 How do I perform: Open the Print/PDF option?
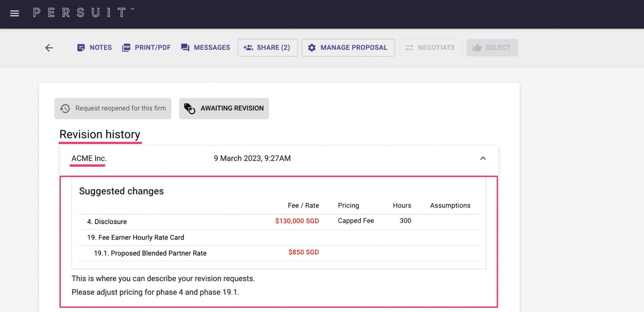click(146, 48)
